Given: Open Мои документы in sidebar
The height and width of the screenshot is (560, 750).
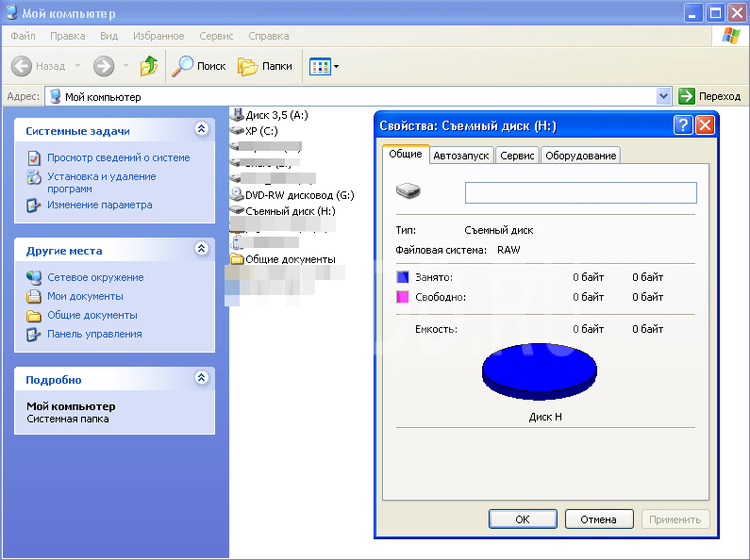Looking at the screenshot, I should pos(85,296).
